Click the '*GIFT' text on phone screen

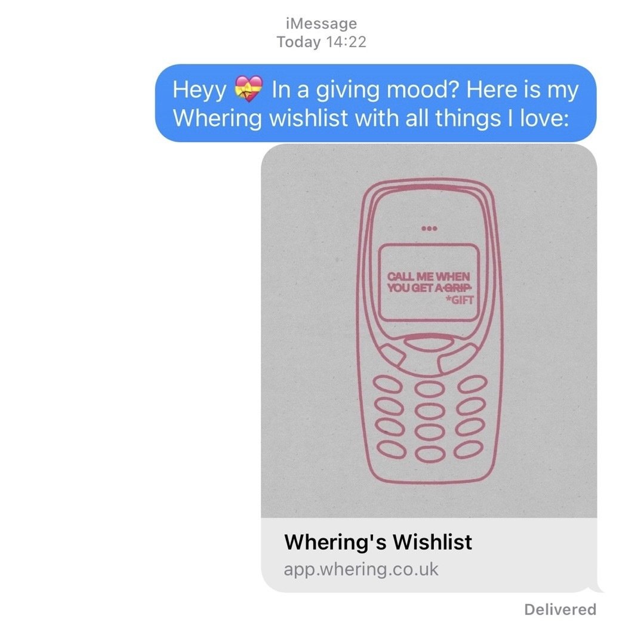[x=460, y=300]
